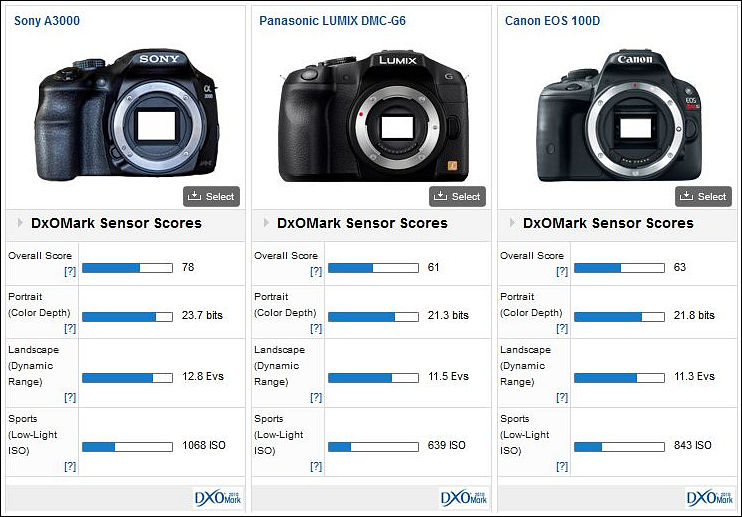Open Overall Score help for Canon
Image resolution: width=742 pixels, height=517 pixels.
point(562,272)
